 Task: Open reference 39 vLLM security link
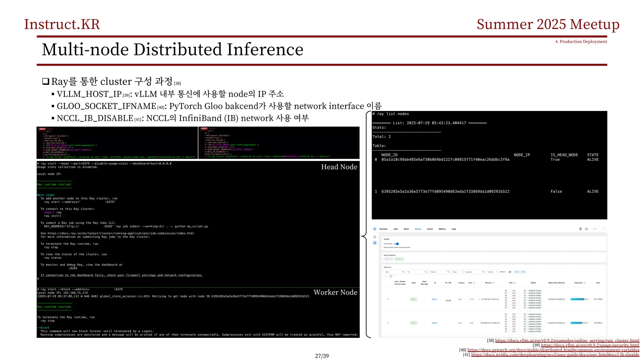click(x=590, y=345)
